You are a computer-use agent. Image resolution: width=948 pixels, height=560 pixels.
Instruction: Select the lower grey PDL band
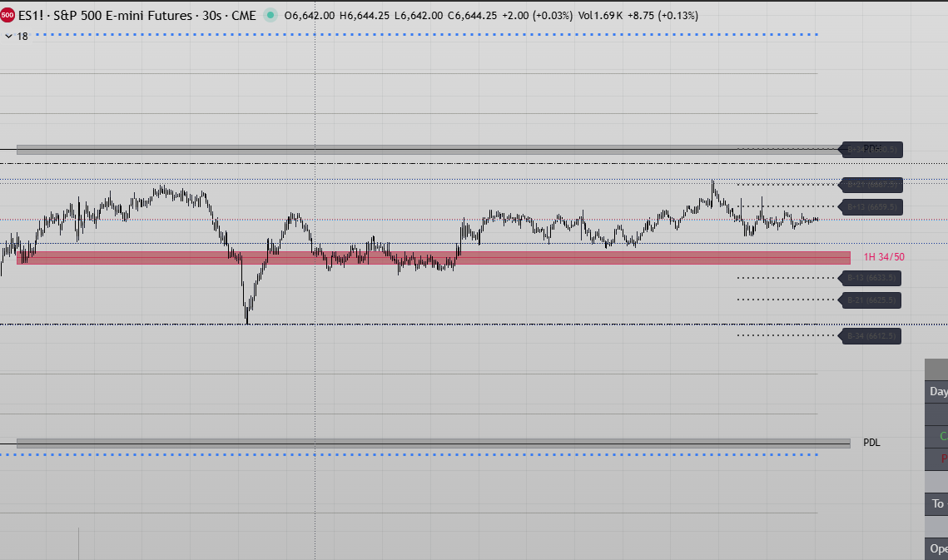[x=434, y=444]
